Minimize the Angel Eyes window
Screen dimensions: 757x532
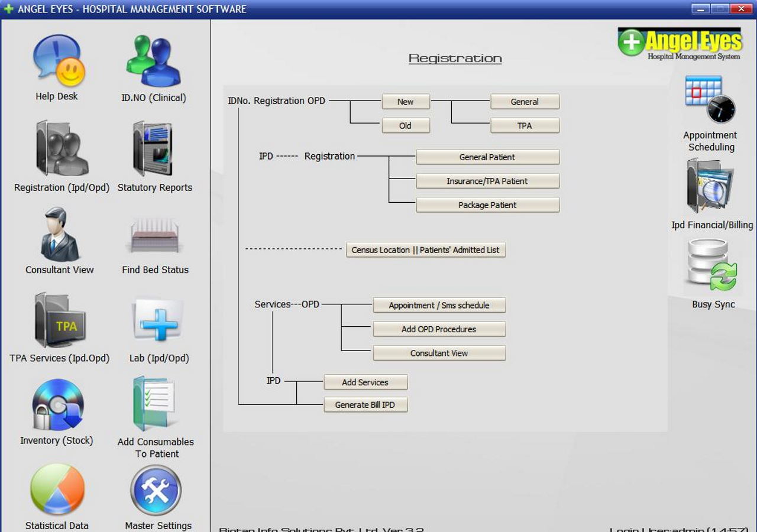[700, 9]
